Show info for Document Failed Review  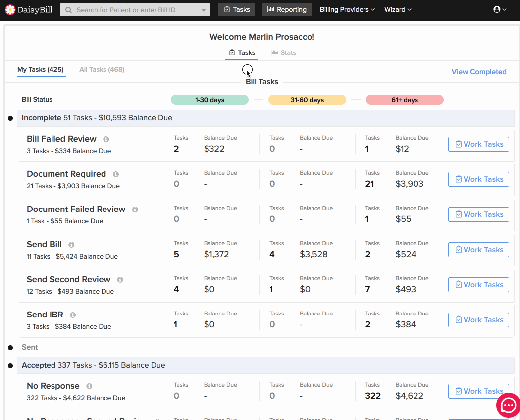[x=135, y=210]
